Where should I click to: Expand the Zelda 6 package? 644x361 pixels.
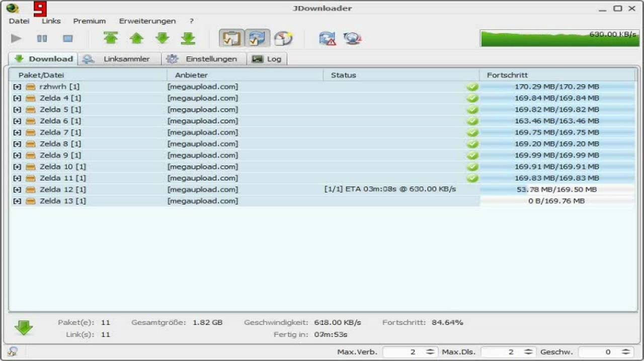(17, 121)
